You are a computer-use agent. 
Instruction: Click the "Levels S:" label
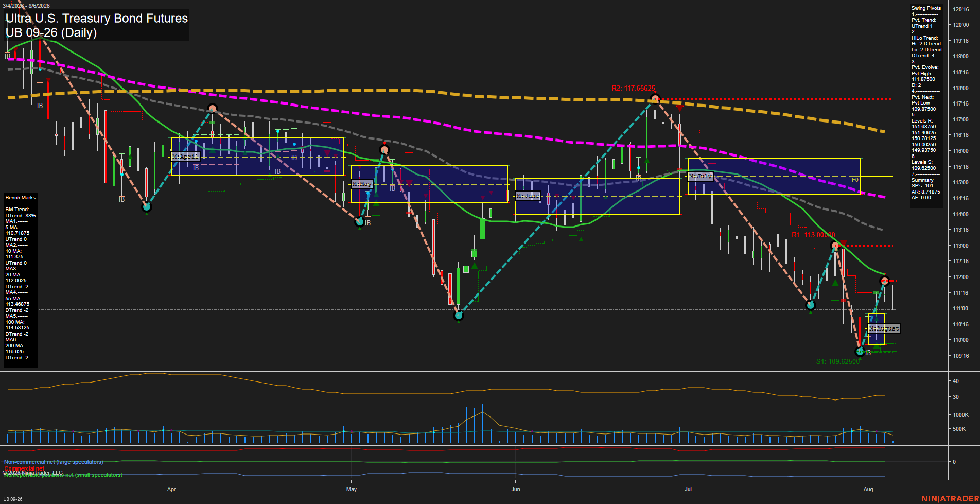(x=922, y=162)
